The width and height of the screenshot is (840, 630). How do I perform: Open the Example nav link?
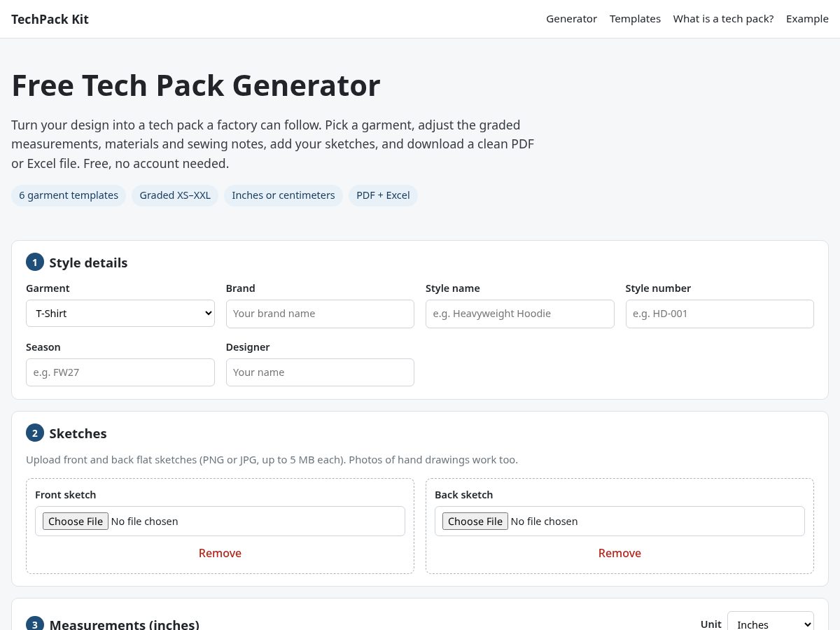pyautogui.click(x=807, y=19)
